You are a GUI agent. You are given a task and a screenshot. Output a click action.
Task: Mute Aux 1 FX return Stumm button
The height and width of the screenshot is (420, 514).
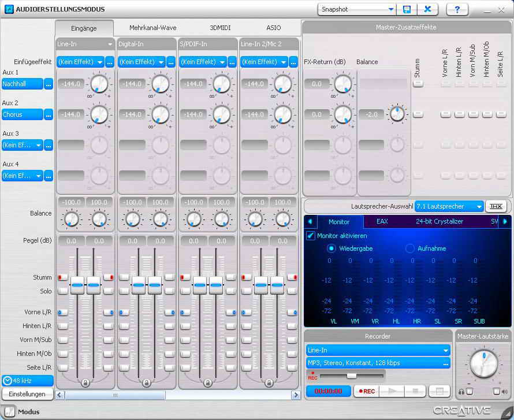[x=418, y=84]
